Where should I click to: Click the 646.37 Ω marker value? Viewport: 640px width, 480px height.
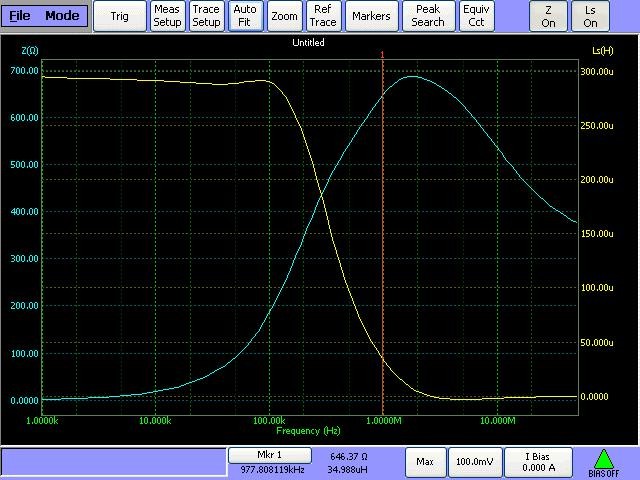pyautogui.click(x=349, y=456)
